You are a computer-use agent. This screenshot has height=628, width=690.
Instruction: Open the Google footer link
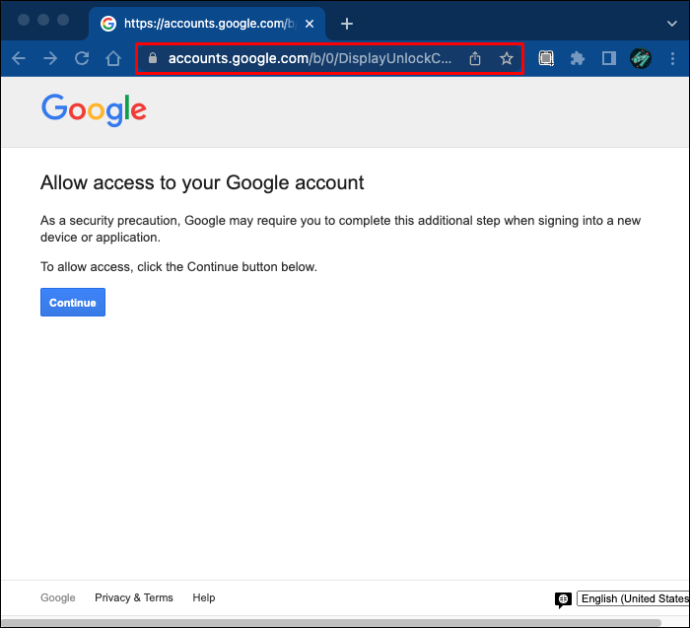click(58, 598)
